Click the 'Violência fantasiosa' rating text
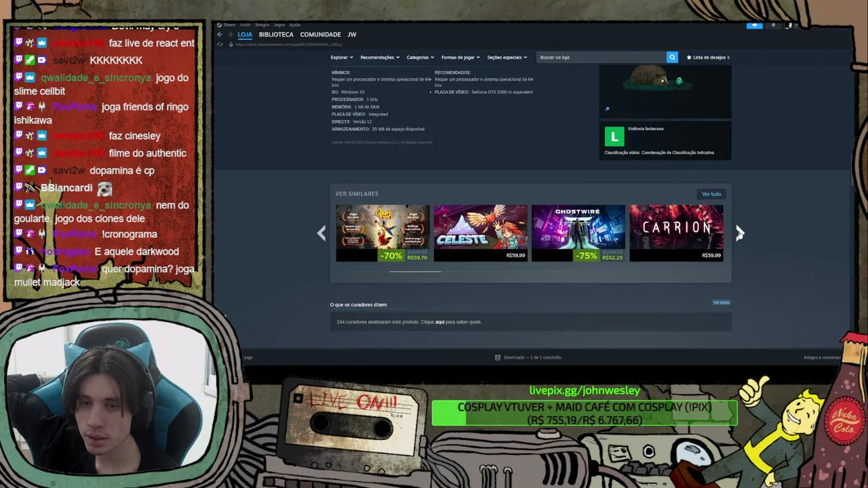Viewport: 868px width, 488px height. (646, 129)
